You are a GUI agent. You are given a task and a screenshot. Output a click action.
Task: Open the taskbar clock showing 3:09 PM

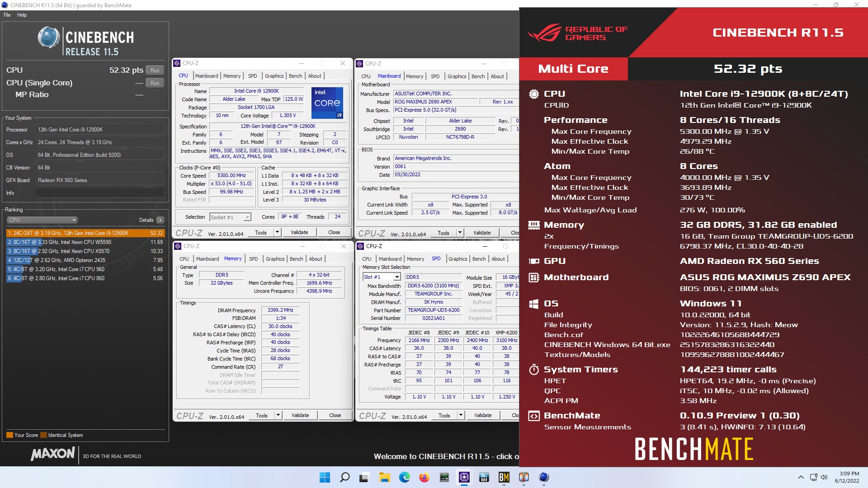point(847,477)
